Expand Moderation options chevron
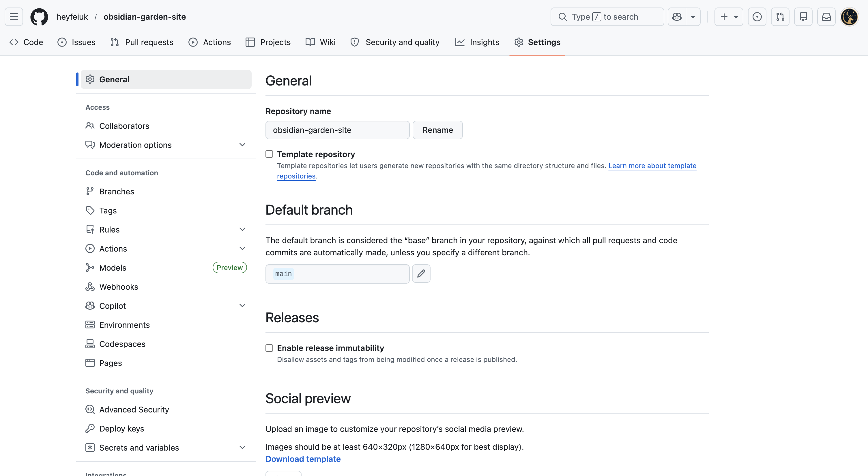 (x=242, y=145)
